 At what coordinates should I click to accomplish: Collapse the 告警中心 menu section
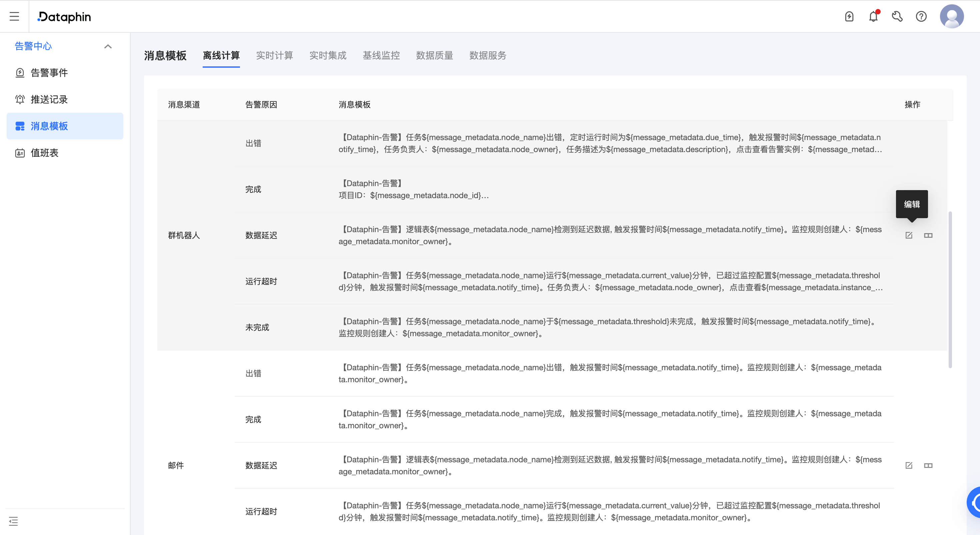pos(108,46)
